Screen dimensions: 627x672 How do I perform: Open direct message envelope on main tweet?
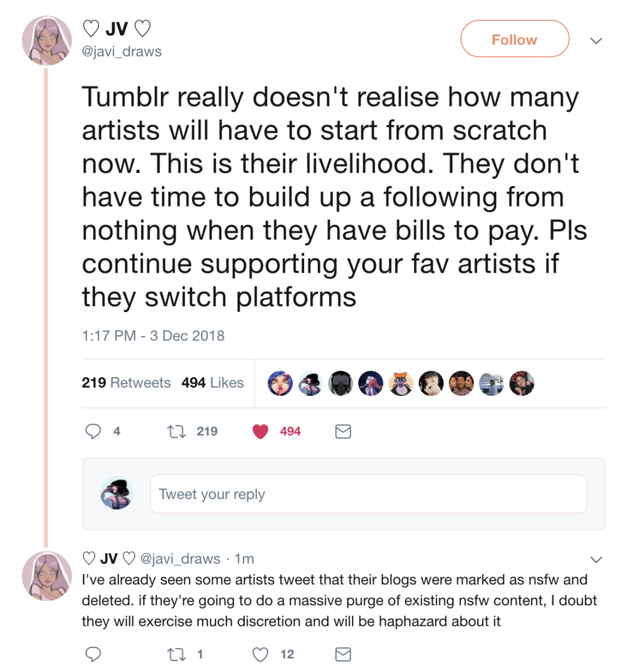(343, 431)
